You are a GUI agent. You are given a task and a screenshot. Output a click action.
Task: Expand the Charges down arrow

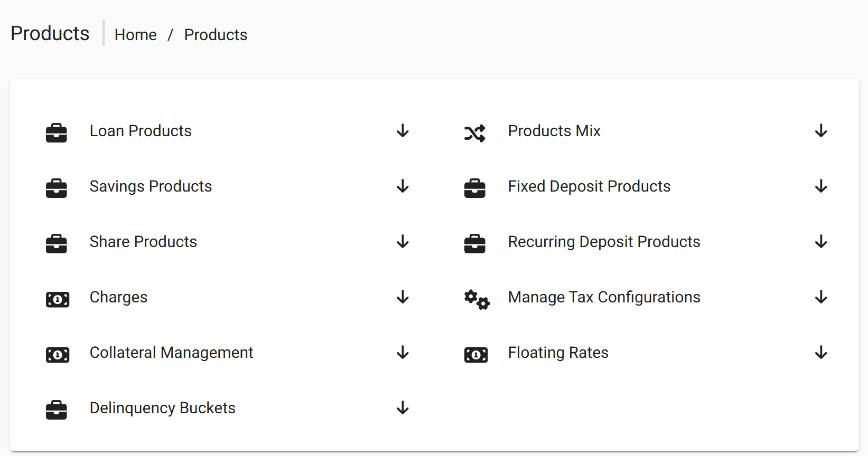(403, 297)
